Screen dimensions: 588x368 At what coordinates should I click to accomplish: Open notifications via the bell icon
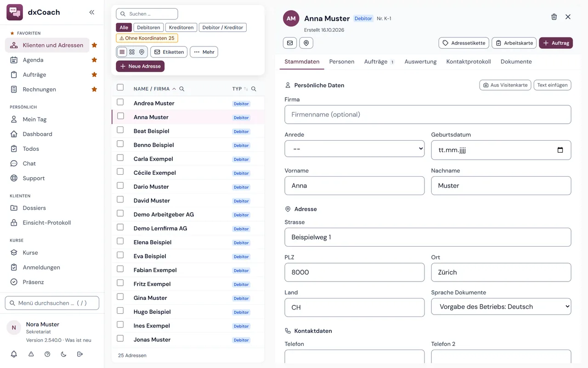14,354
